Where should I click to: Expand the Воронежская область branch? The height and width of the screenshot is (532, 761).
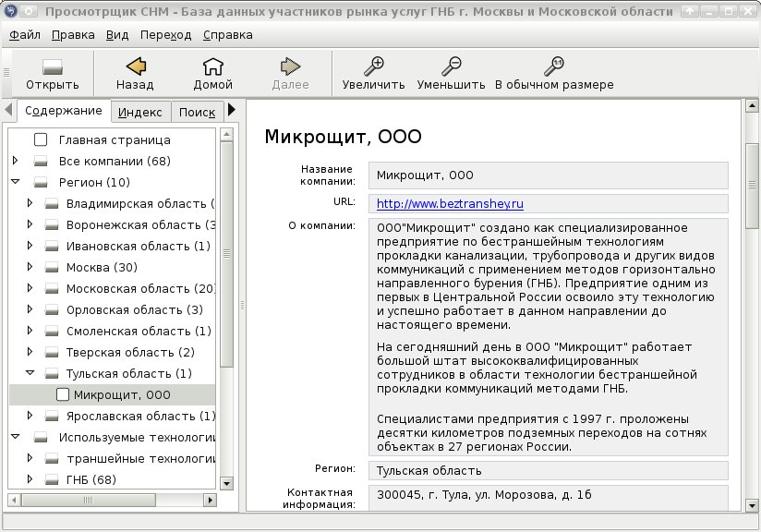[30, 224]
